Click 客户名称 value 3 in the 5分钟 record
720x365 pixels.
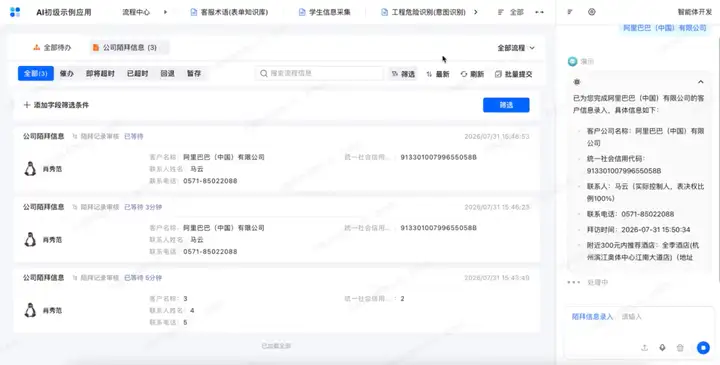pyautogui.click(x=186, y=298)
